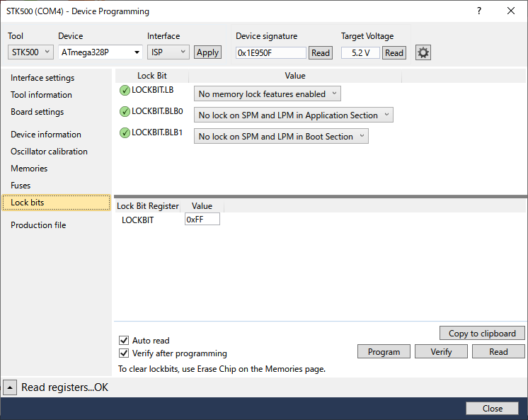Screen dimensions: 528x420
Task: Go to Fuses page
Action: 21,186
